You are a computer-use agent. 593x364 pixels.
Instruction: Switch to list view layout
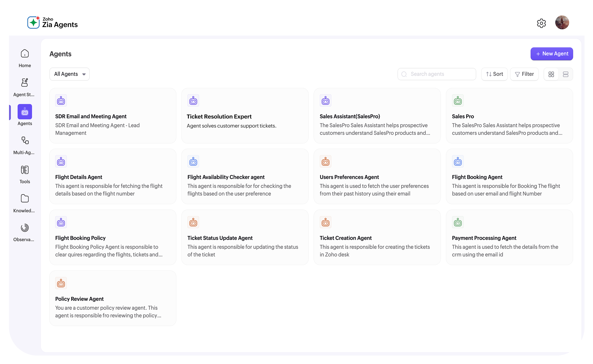point(565,74)
